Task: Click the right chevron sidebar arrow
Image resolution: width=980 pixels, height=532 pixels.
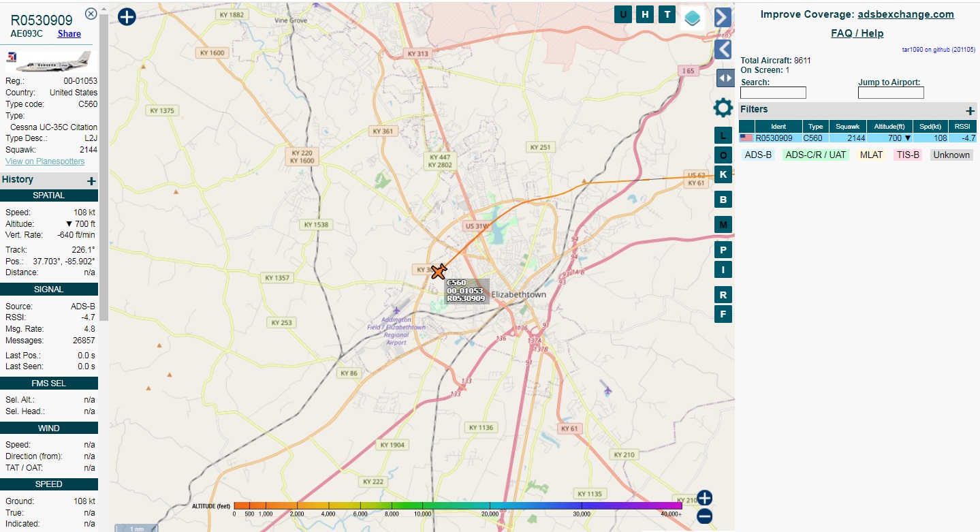Action: pyautogui.click(x=723, y=17)
